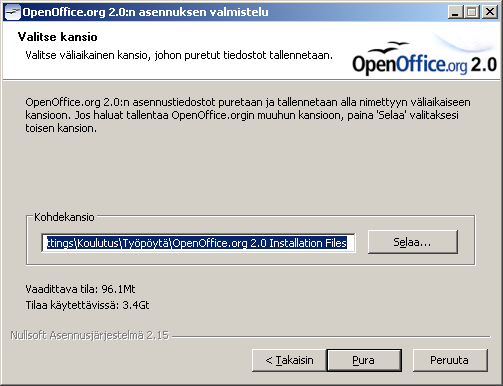The height and width of the screenshot is (386, 503).
Task: Click the OpenOffice.org 2.0 logo
Action: coord(425,58)
